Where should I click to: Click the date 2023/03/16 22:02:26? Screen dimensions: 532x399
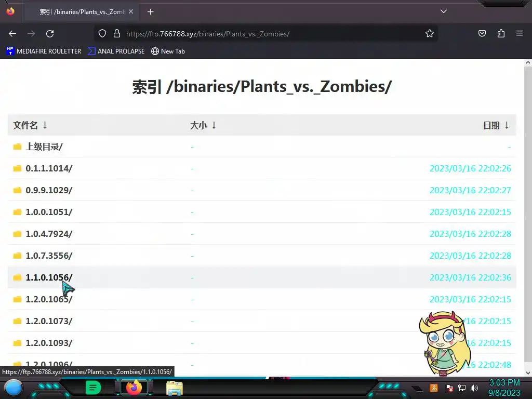click(x=470, y=168)
